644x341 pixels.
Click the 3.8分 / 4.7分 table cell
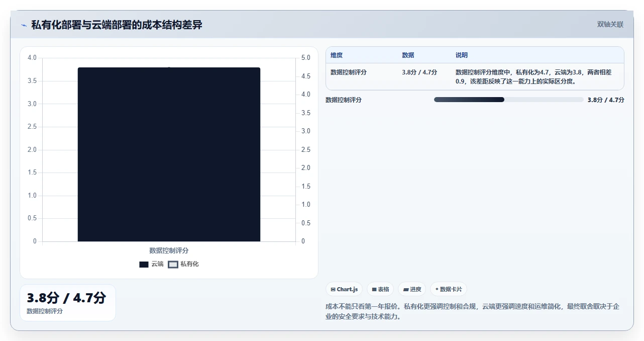pyautogui.click(x=419, y=72)
